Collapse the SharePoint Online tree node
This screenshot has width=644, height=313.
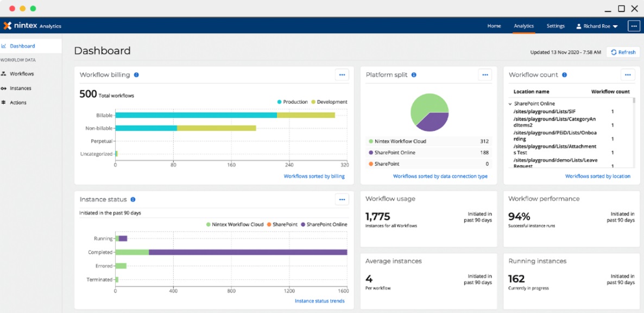tap(510, 104)
